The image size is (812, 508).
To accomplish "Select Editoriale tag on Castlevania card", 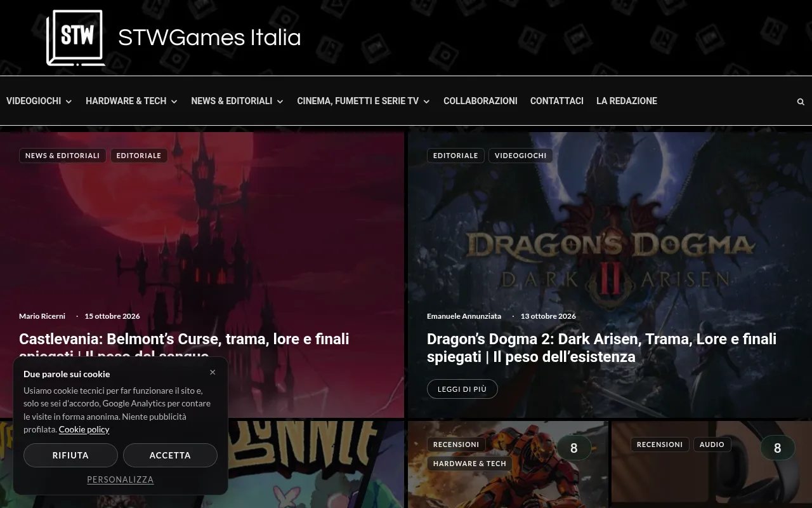I will (139, 156).
